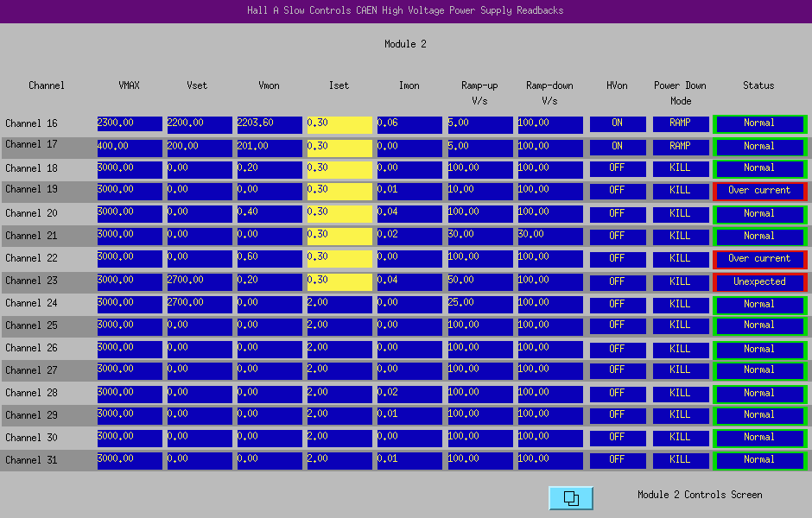The width and height of the screenshot is (812, 518).
Task: Select Channel 20 Power Down Mode KILL
Action: [681, 214]
